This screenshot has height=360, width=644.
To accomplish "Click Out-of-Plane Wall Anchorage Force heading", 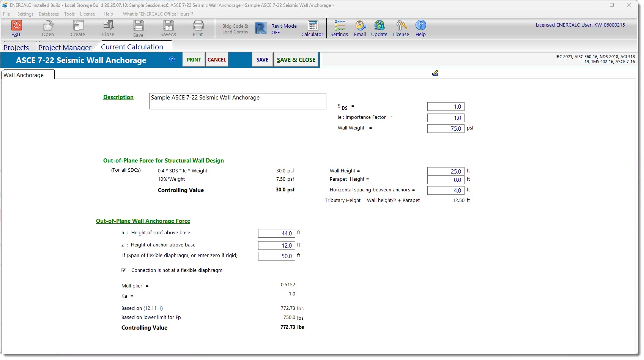I will pos(143,221).
